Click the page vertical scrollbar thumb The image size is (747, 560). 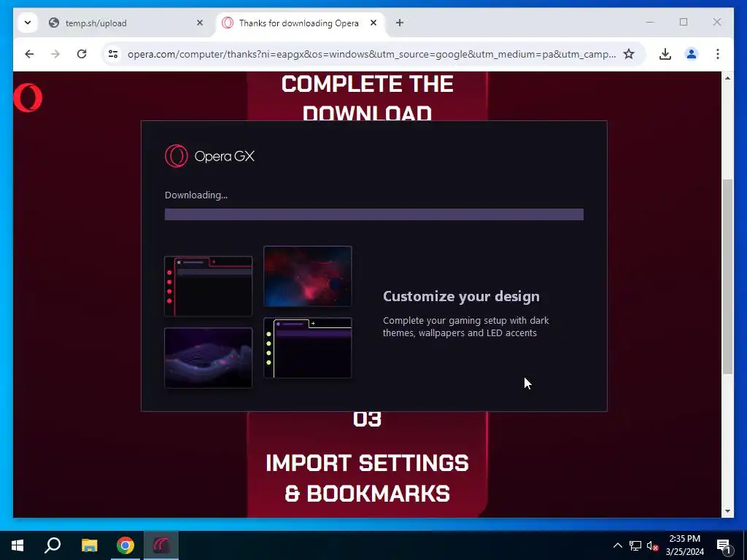pyautogui.click(x=727, y=276)
